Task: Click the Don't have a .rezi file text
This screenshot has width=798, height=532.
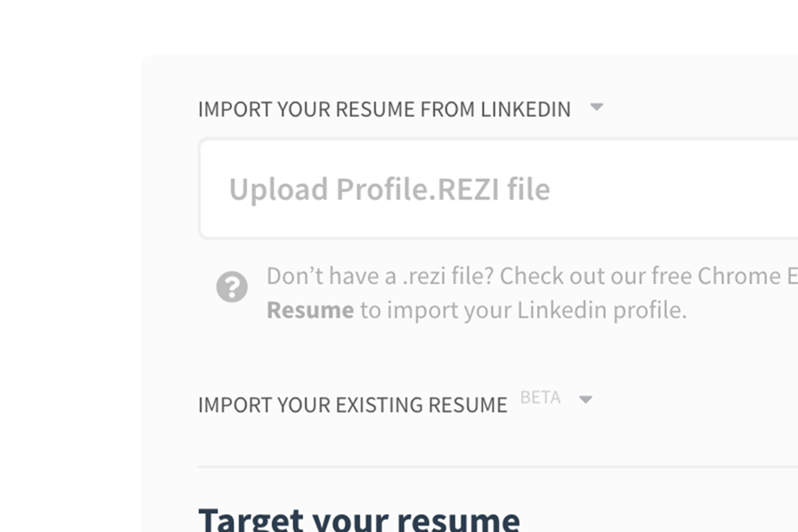Action: 379,276
